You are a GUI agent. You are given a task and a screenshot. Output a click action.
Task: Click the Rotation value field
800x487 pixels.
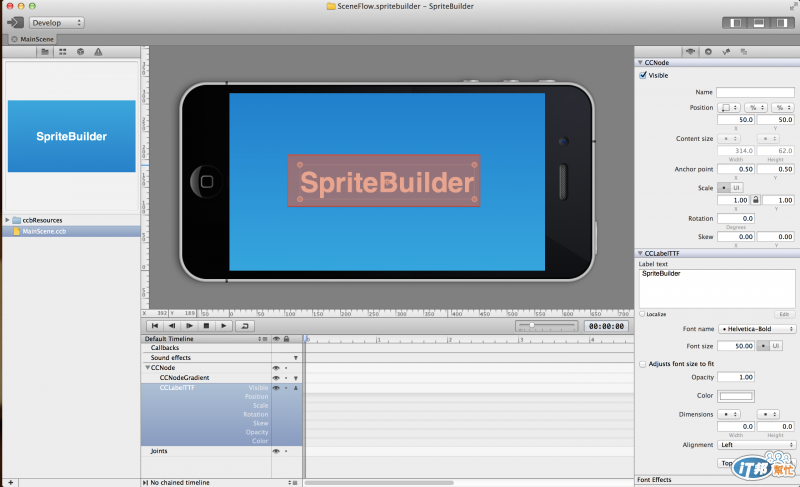click(736, 218)
